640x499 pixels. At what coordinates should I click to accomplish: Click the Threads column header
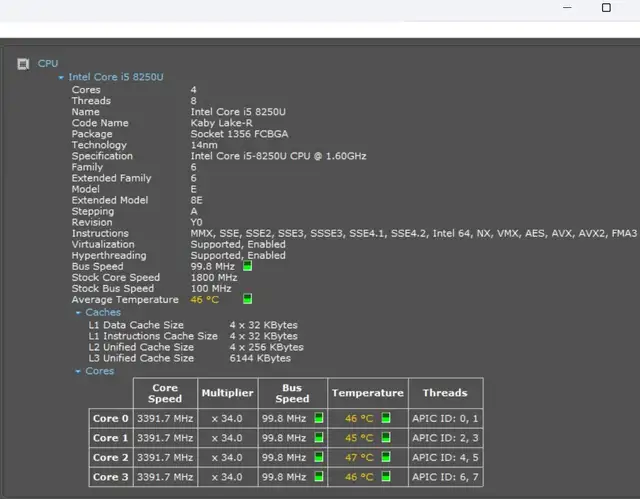click(445, 393)
